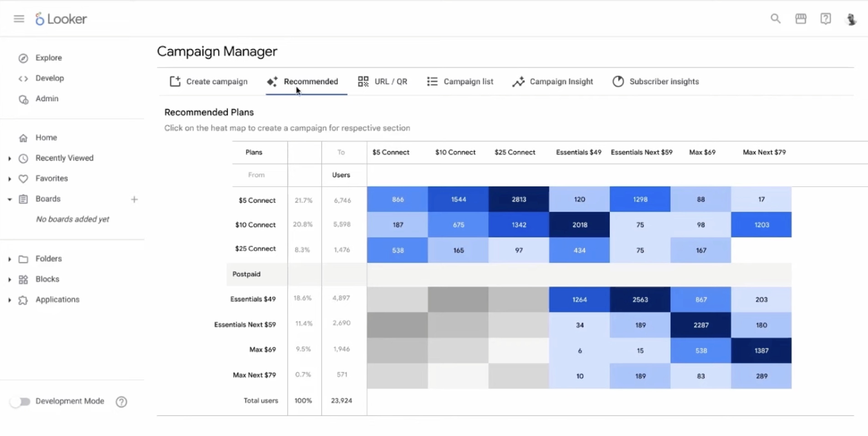
Task: Click heat map cell 866
Action: pyautogui.click(x=397, y=199)
